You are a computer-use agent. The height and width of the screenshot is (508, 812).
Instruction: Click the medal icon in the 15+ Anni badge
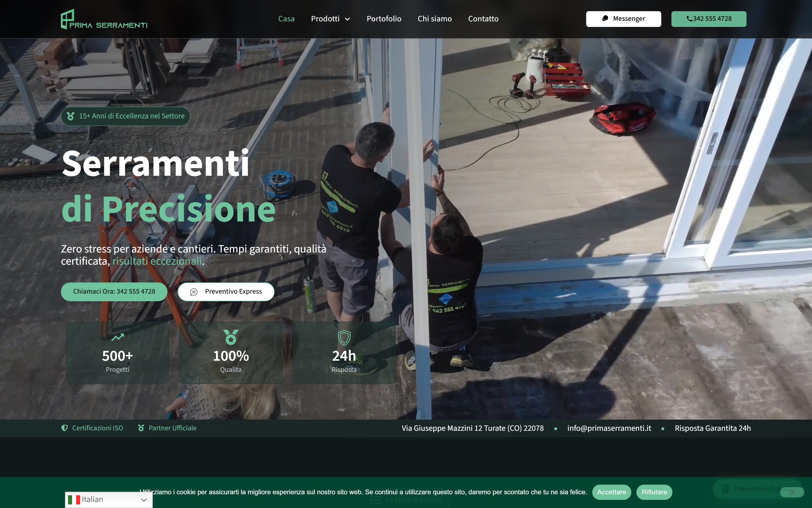pos(71,116)
